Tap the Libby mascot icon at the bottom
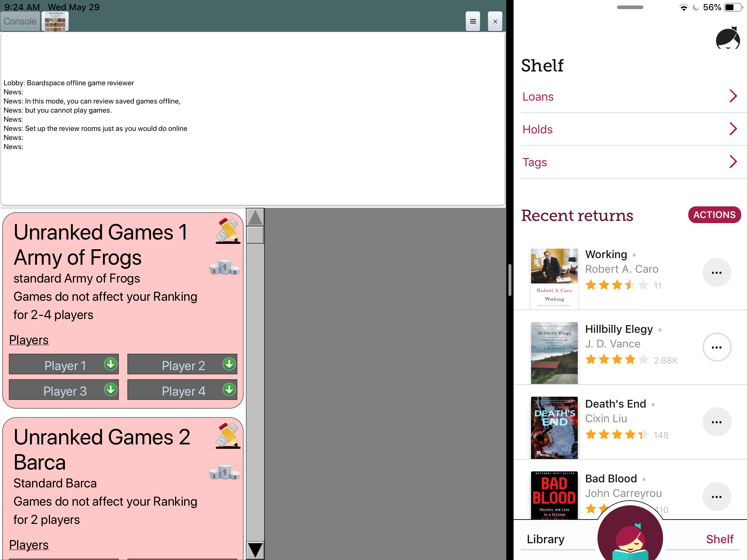The height and width of the screenshot is (560, 747). (x=630, y=536)
